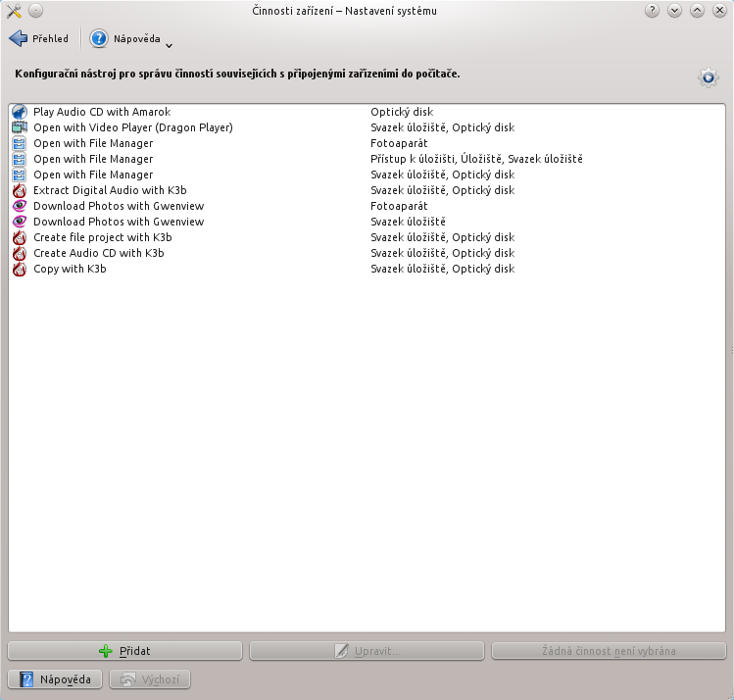Open the Nápověda toolbar help button
Screen dimensions: 734x700
click(x=125, y=38)
